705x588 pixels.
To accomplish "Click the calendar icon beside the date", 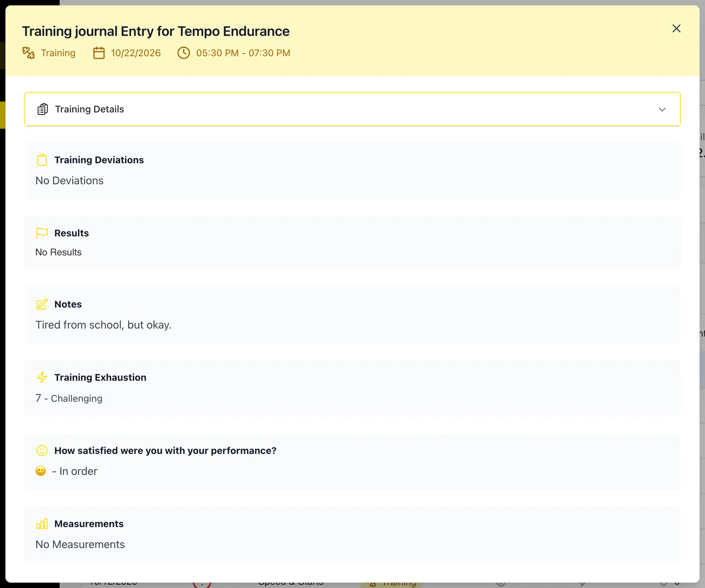I will (99, 53).
